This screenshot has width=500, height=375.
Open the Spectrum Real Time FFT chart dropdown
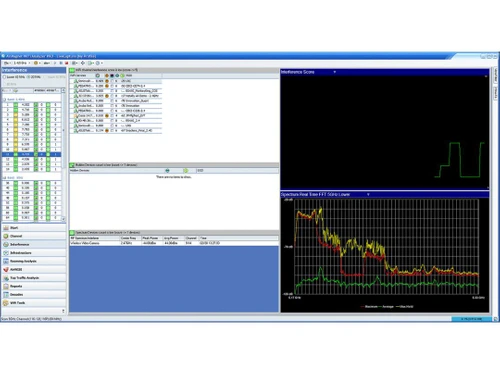[x=368, y=194]
